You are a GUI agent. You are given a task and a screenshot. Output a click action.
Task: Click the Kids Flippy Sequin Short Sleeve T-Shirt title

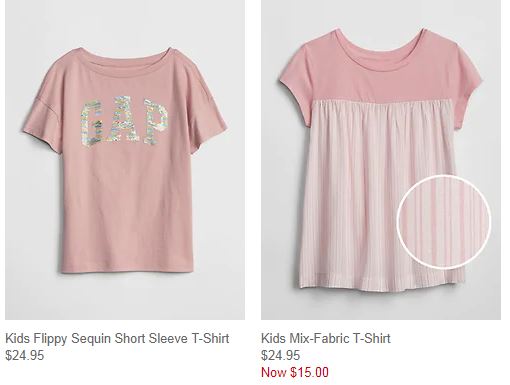[117, 338]
